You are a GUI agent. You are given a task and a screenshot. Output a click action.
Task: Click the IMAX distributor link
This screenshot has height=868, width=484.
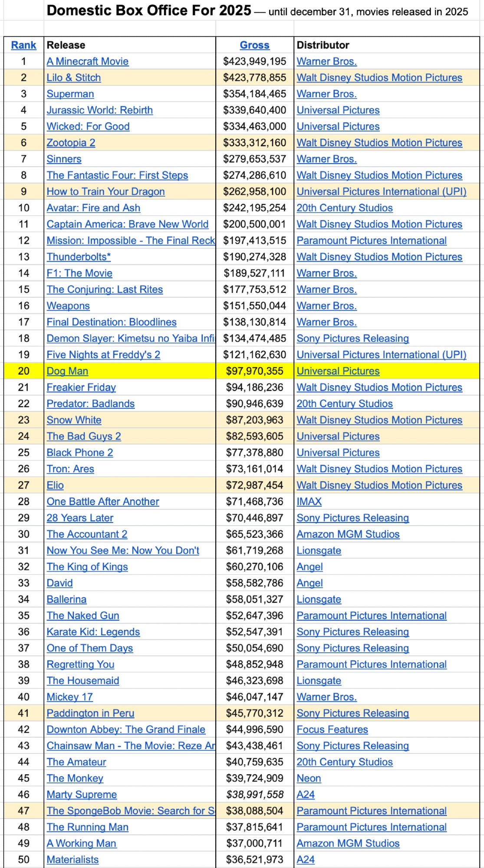click(x=309, y=502)
